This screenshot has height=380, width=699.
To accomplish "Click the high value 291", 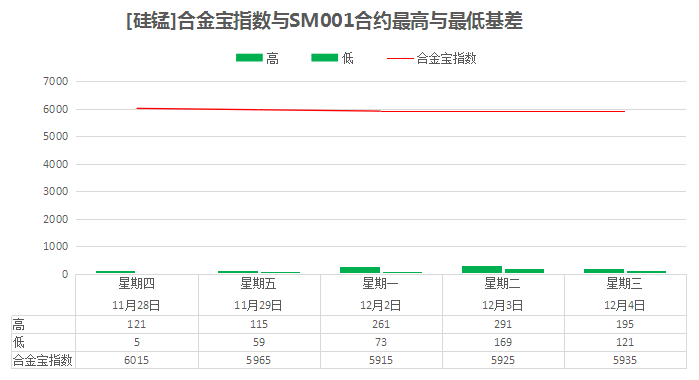I will (x=503, y=324).
